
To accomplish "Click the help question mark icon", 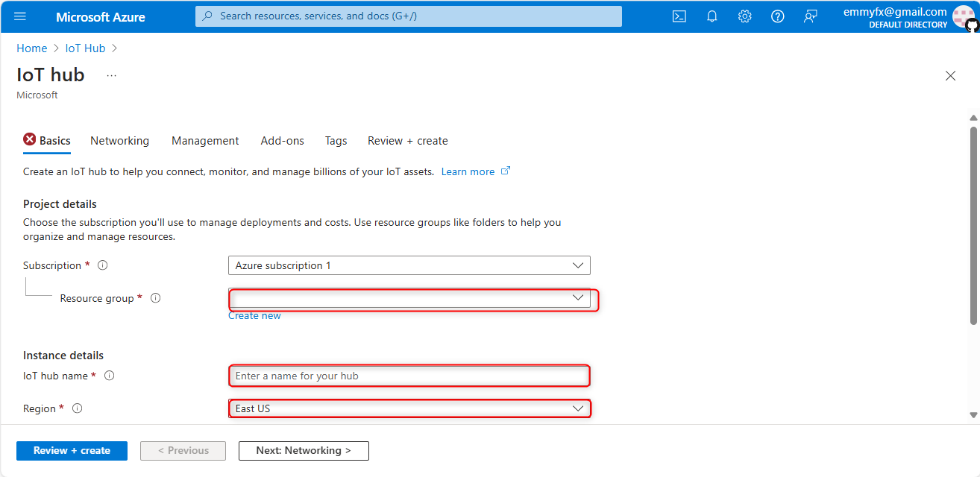I will [777, 16].
